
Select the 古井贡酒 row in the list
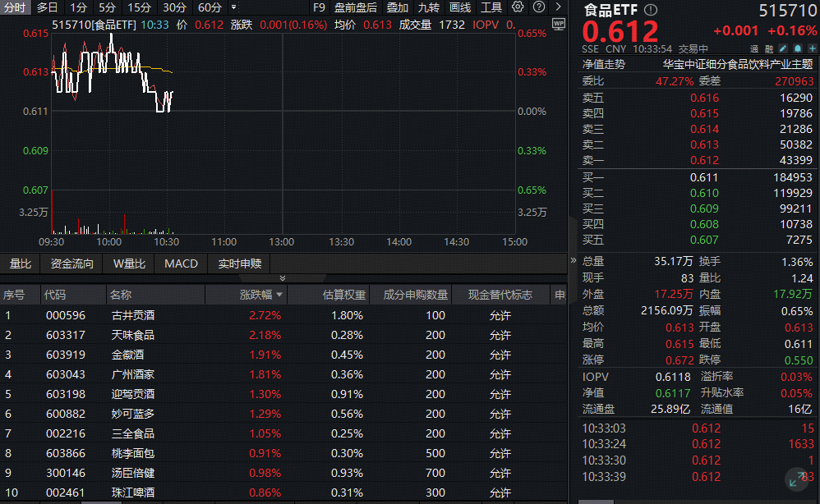tap(133, 315)
